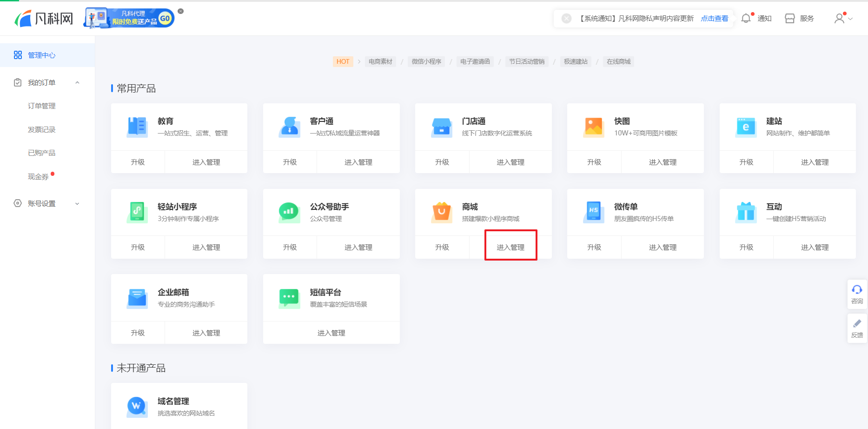Open the 电商素材 tag link
The image size is (868, 429).
click(380, 61)
